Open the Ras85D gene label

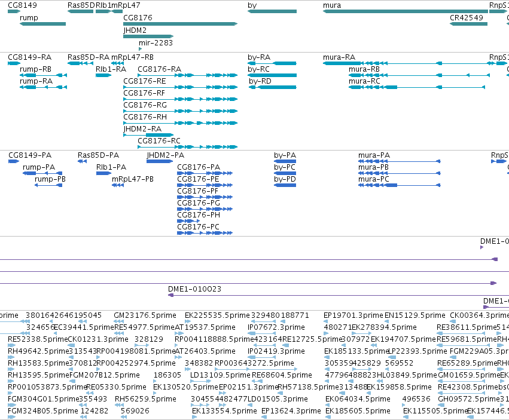81,5
